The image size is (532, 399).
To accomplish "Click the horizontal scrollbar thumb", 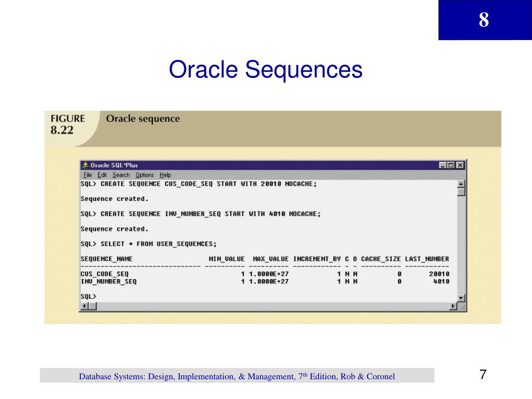I will [x=92, y=307].
